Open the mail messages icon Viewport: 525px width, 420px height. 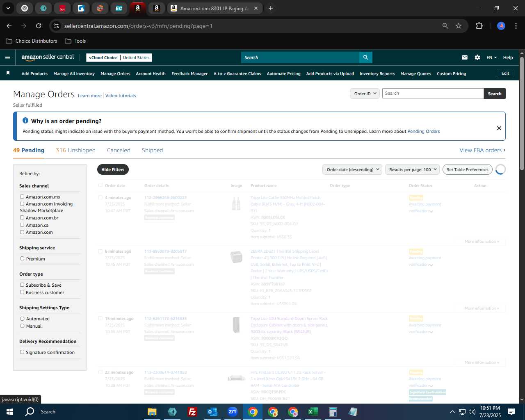pyautogui.click(x=465, y=57)
